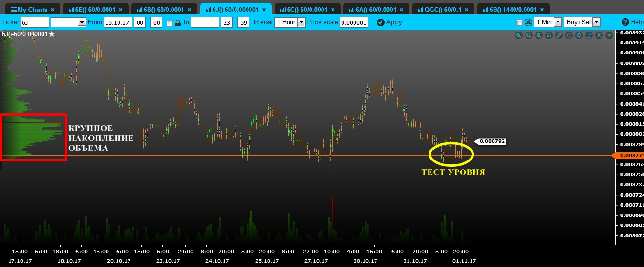Toggle the chart grid icon
644x267 pixels.
549,35
